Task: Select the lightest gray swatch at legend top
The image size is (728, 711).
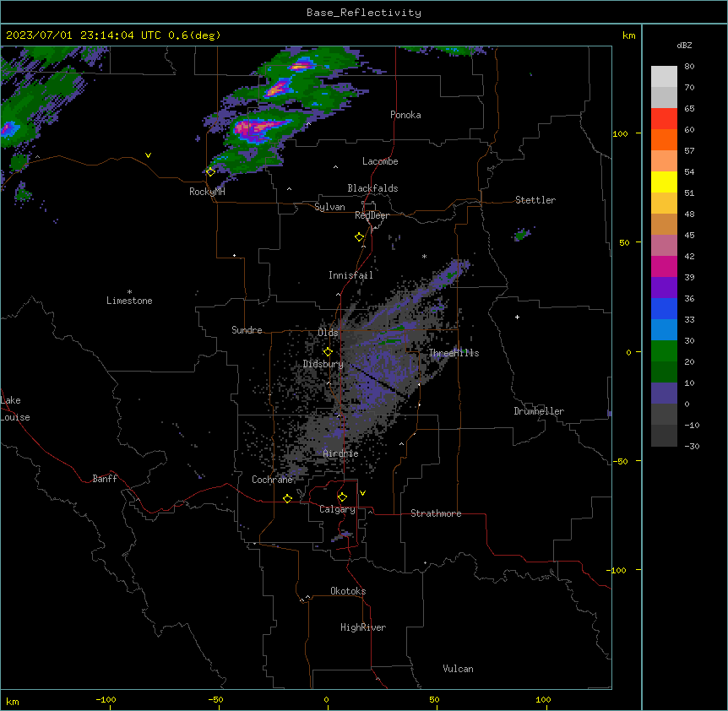Action: coord(664,76)
